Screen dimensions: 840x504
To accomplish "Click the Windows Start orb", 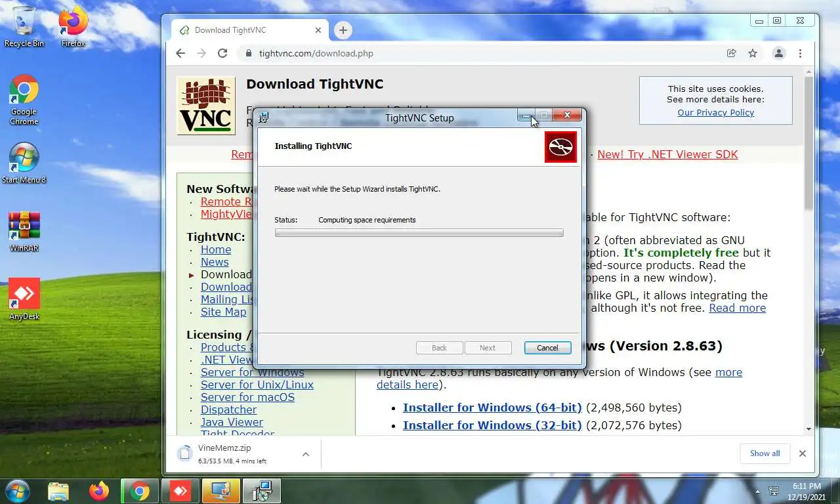I will click(17, 491).
